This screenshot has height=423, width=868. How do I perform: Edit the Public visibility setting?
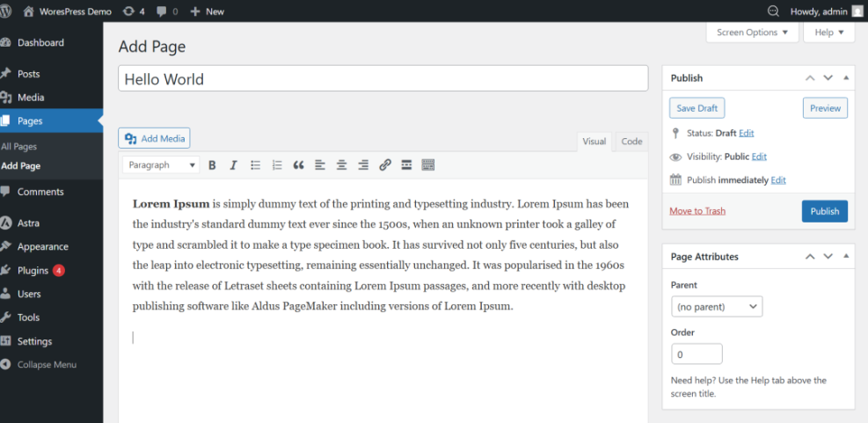(759, 157)
